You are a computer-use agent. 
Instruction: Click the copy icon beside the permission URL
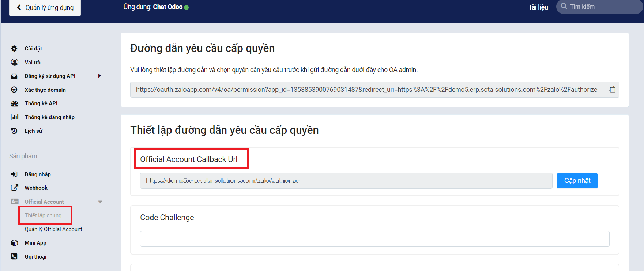tap(611, 89)
